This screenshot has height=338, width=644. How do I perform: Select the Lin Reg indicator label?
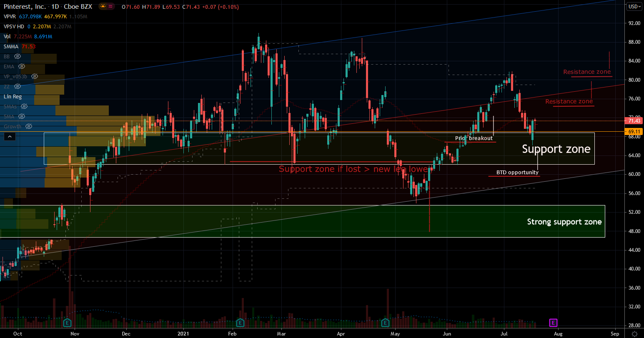pos(13,96)
